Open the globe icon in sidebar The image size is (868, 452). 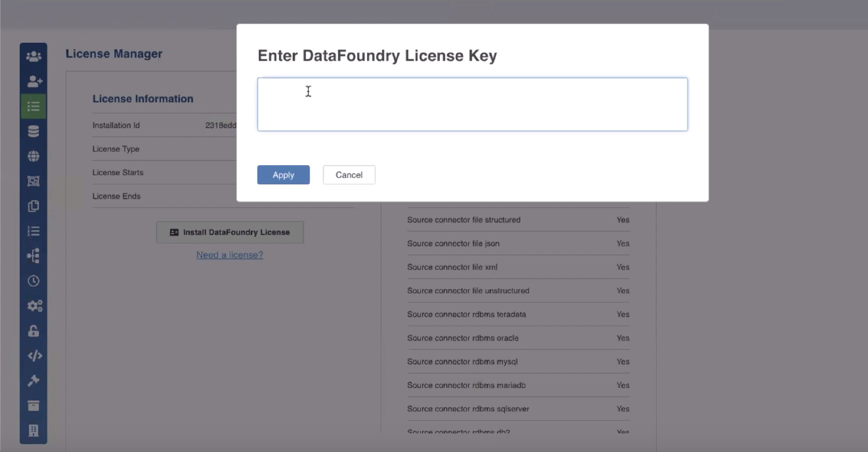click(x=33, y=156)
